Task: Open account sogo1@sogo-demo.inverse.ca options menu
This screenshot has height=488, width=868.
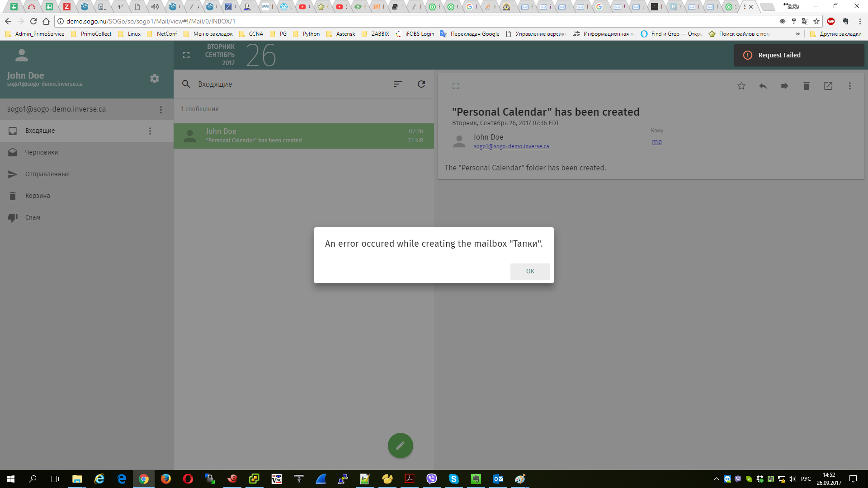Action: click(x=160, y=110)
